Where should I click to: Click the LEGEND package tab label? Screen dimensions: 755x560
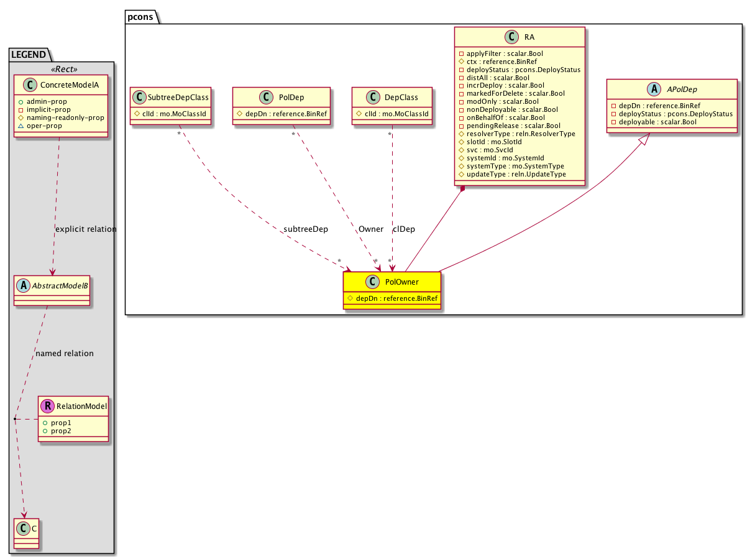(x=29, y=55)
